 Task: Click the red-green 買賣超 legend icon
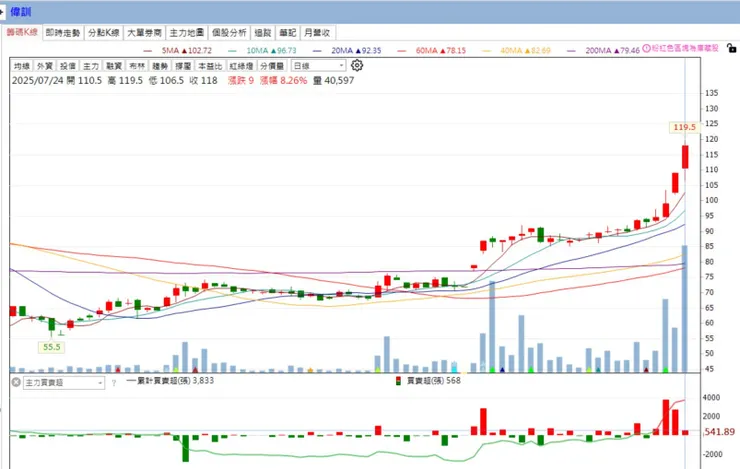point(398,381)
